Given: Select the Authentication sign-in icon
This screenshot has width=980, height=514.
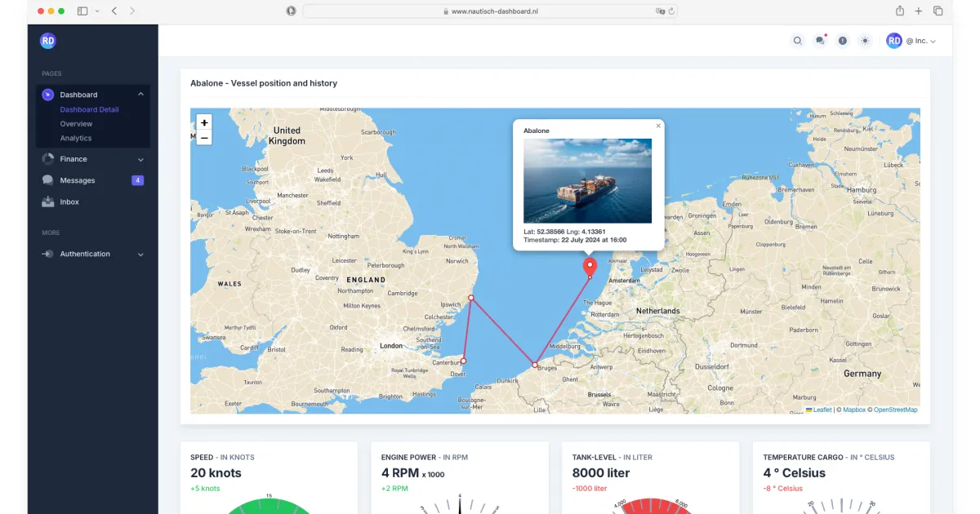Looking at the screenshot, I should [47, 254].
